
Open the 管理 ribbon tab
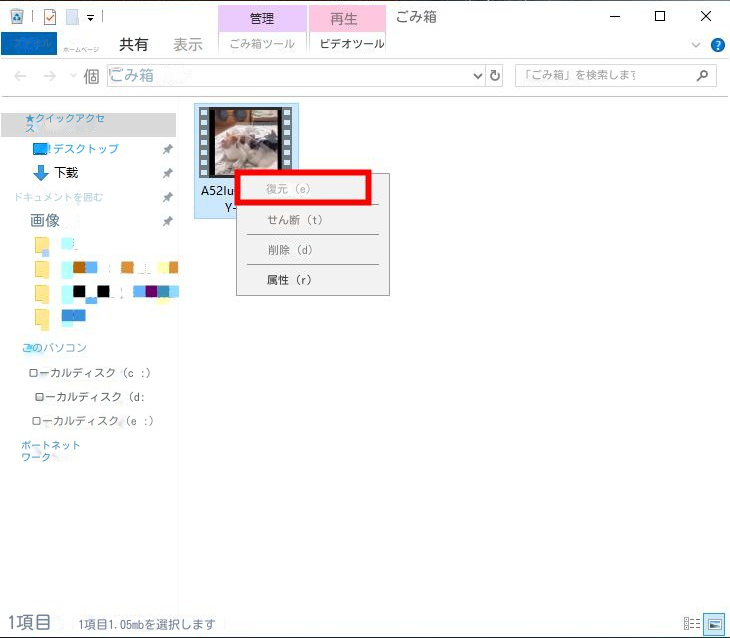pos(262,18)
